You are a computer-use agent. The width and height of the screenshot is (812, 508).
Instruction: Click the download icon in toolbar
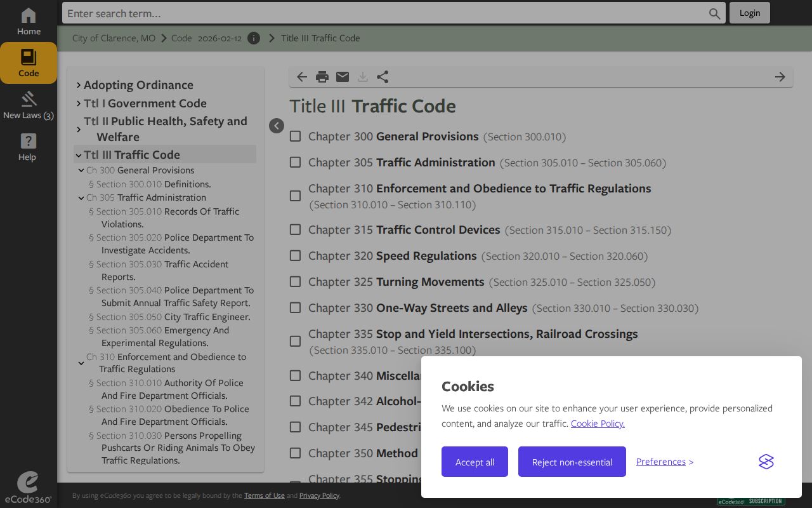click(363, 77)
